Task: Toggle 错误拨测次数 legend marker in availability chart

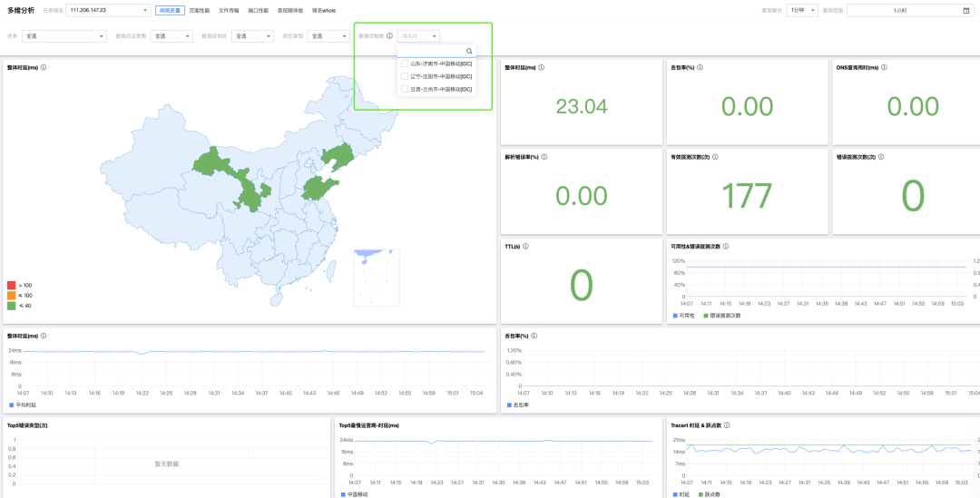Action: point(706,316)
